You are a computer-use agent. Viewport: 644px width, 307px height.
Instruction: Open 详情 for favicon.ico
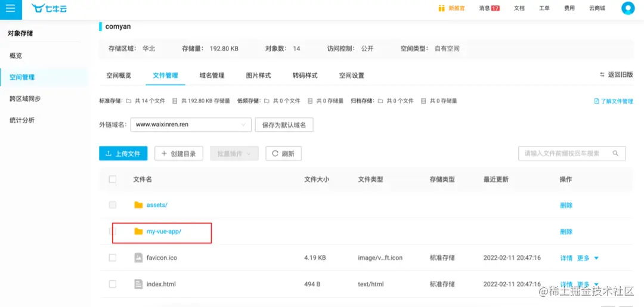click(x=566, y=258)
